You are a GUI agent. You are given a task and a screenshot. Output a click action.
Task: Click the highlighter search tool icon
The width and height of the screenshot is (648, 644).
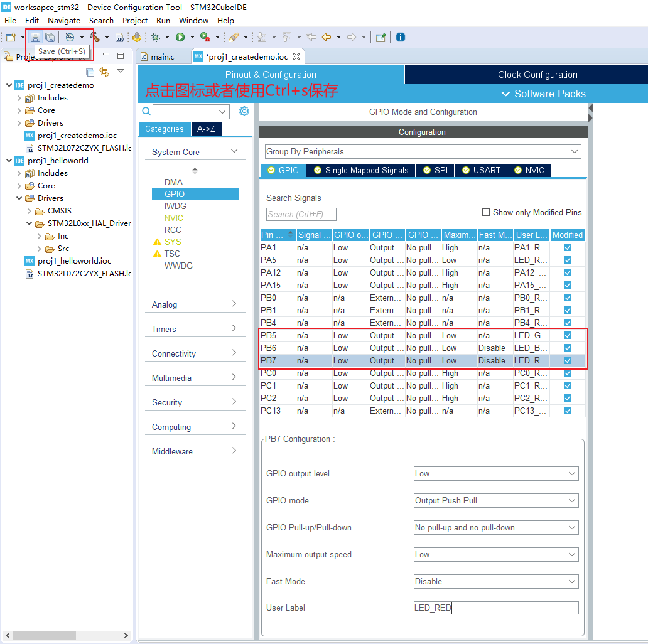(234, 37)
